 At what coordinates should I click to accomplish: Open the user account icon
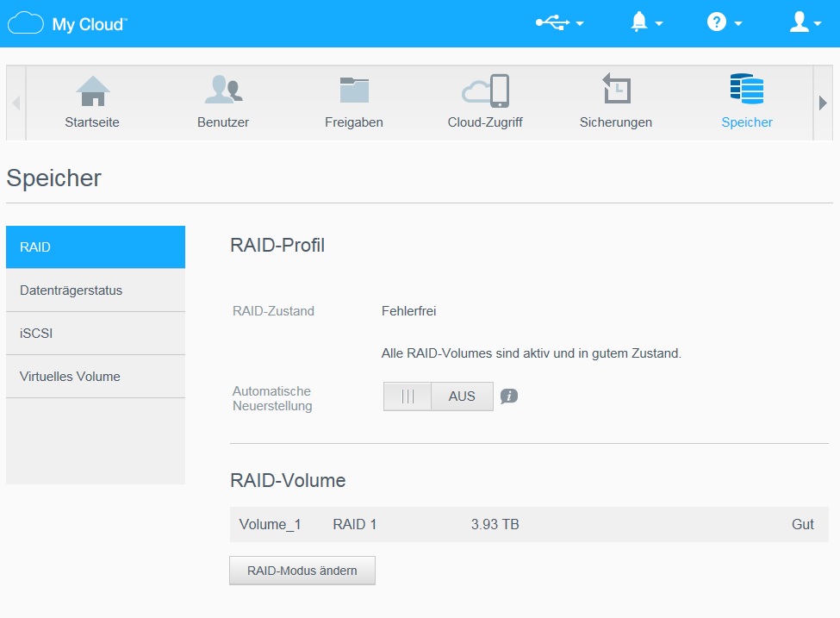pyautogui.click(x=799, y=22)
